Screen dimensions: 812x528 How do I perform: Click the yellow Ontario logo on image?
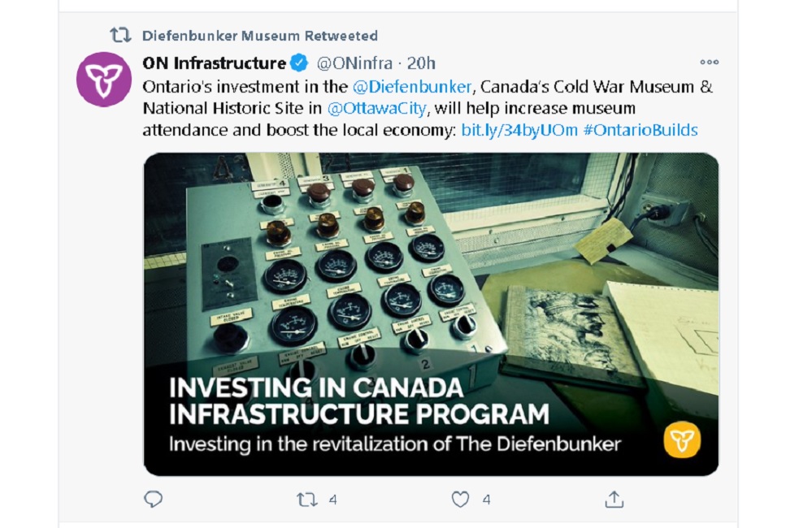[682, 440]
